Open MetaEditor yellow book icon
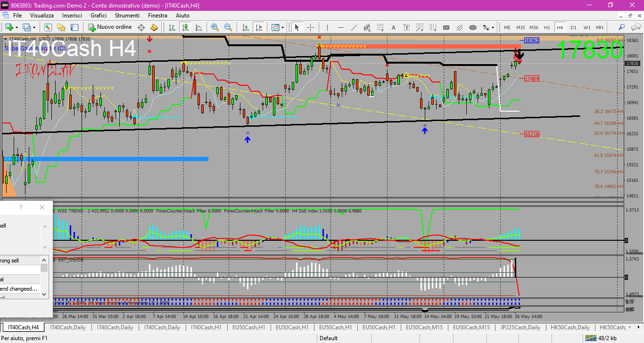Viewport: 644px width, 343px height. pos(154,27)
